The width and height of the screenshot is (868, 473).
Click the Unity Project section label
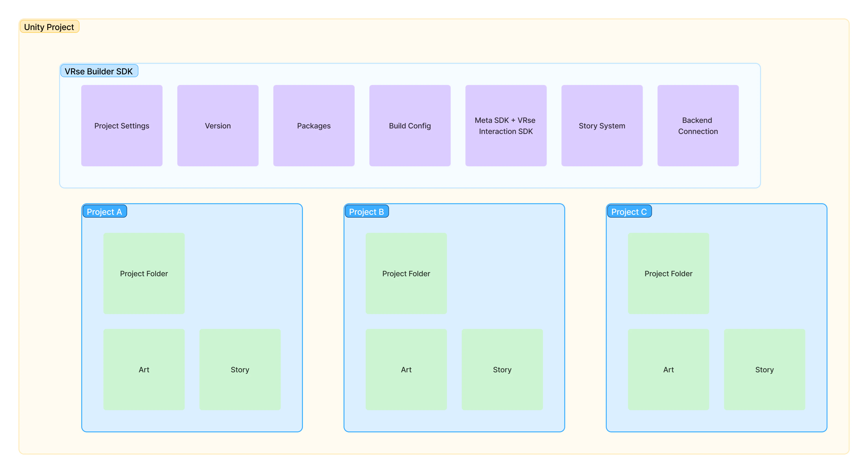pyautogui.click(x=49, y=27)
